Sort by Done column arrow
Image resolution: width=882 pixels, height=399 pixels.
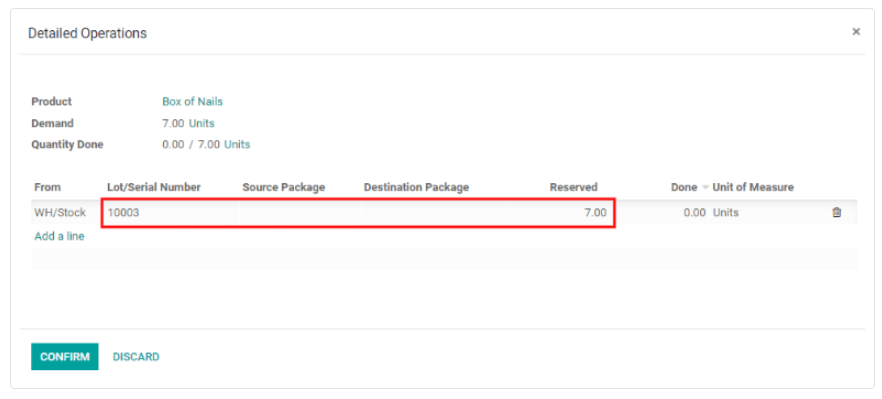705,187
